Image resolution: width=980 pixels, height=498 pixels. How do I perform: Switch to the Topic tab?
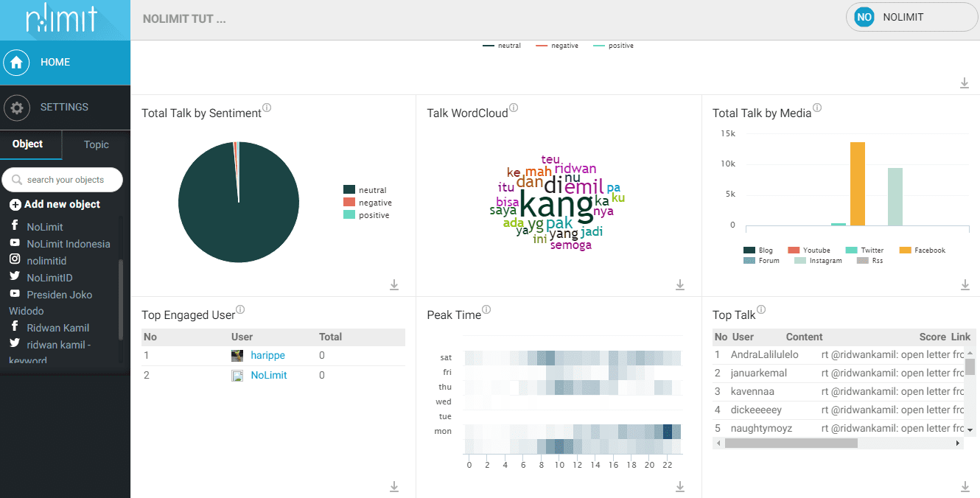click(97, 145)
